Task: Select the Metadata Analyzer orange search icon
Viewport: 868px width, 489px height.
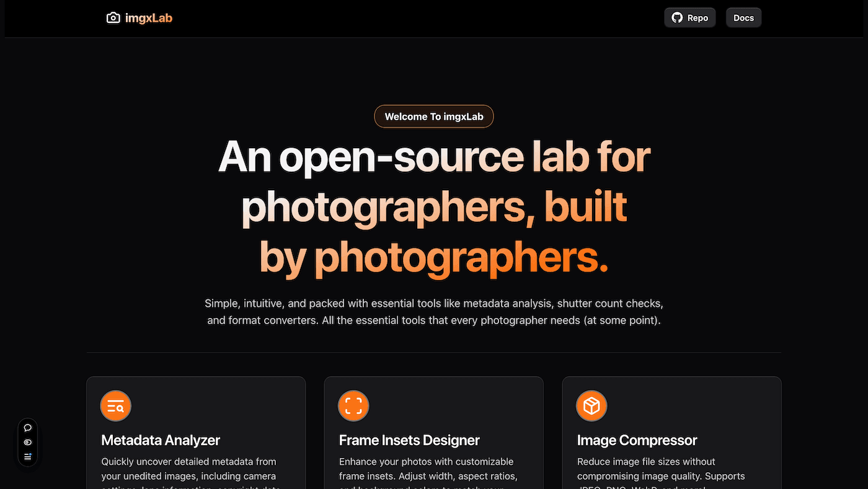Action: coord(115,406)
